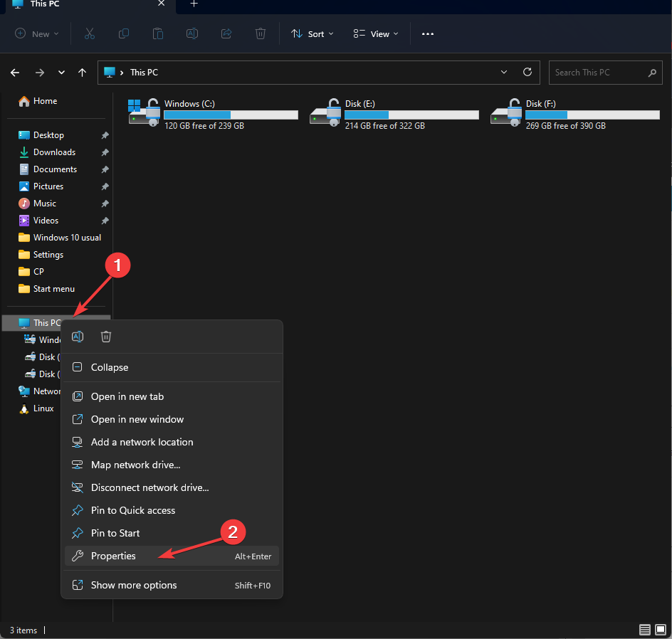Expand the address bar history dropdown
Image resolution: width=672 pixels, height=639 pixels.
click(504, 72)
